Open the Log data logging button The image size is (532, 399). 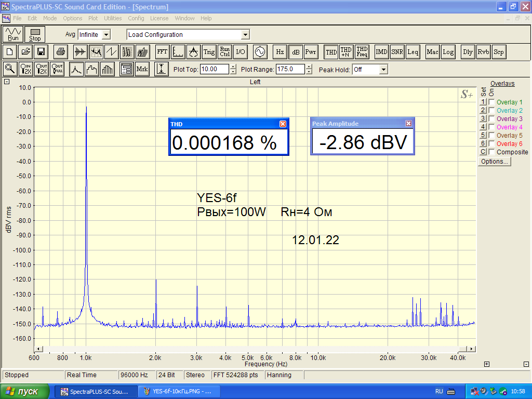point(448,52)
